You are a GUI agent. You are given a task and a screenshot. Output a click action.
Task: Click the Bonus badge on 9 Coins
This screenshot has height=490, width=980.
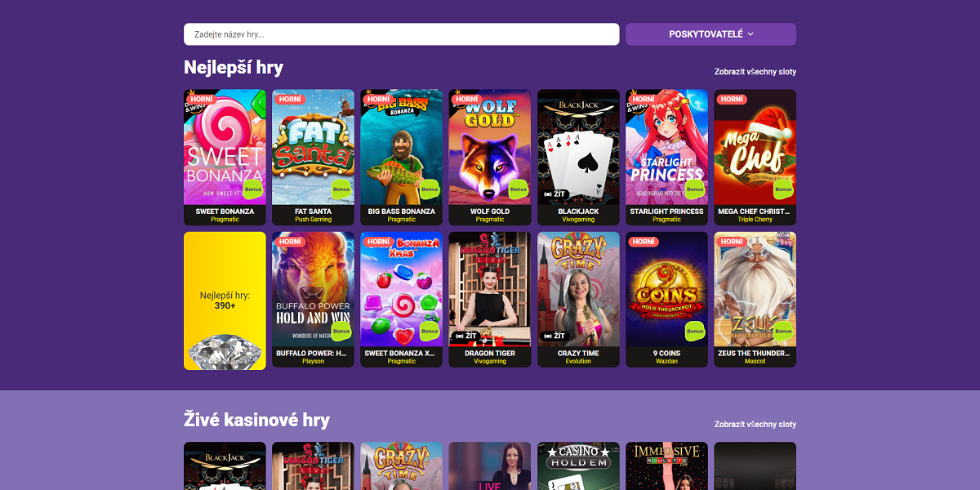[695, 331]
